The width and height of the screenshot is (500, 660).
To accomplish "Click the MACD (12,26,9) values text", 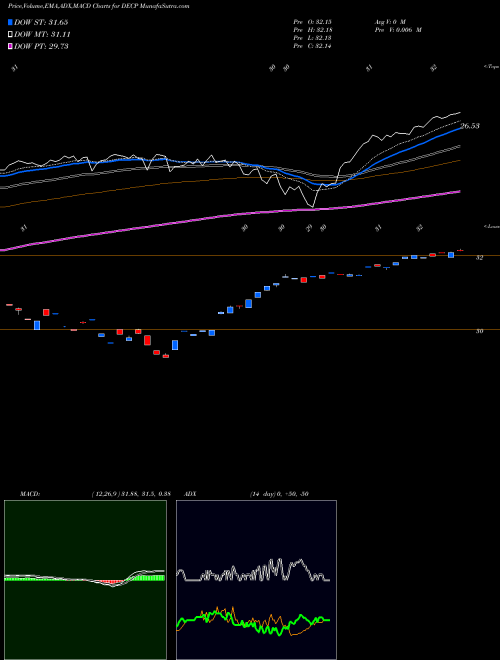I will click(x=130, y=494).
